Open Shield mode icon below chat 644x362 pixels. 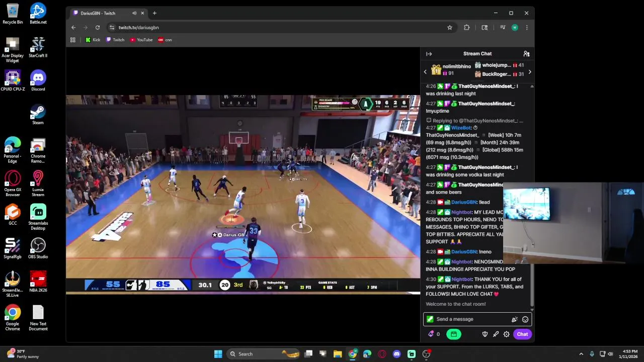(x=485, y=334)
